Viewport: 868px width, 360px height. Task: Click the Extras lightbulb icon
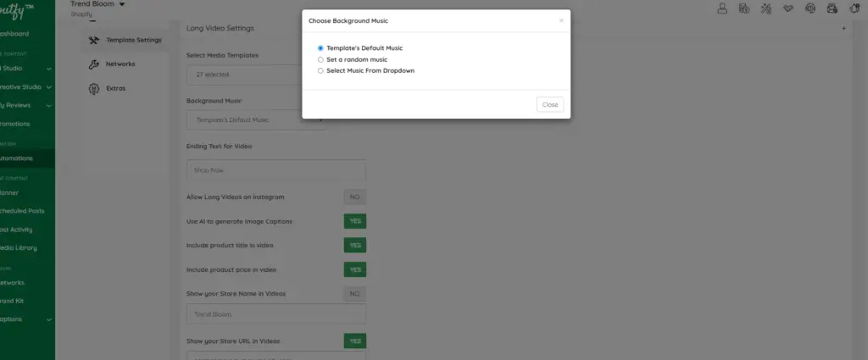point(93,88)
